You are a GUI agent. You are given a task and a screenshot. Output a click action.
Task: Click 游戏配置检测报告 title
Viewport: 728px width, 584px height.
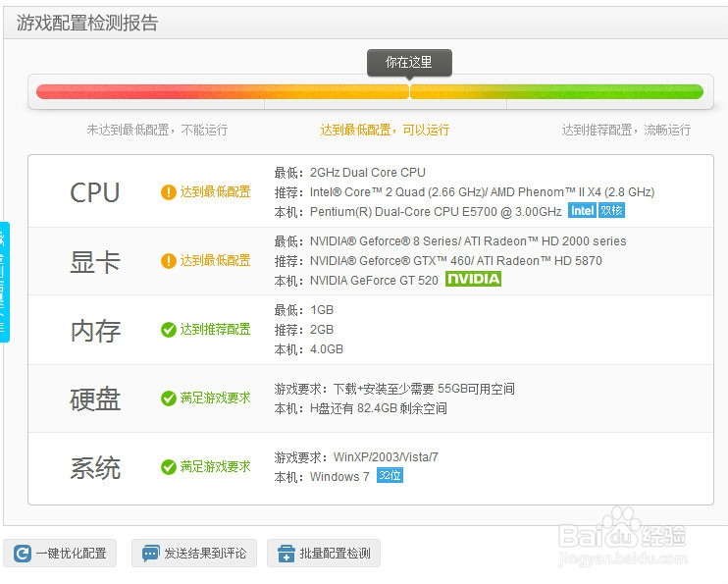click(x=87, y=23)
